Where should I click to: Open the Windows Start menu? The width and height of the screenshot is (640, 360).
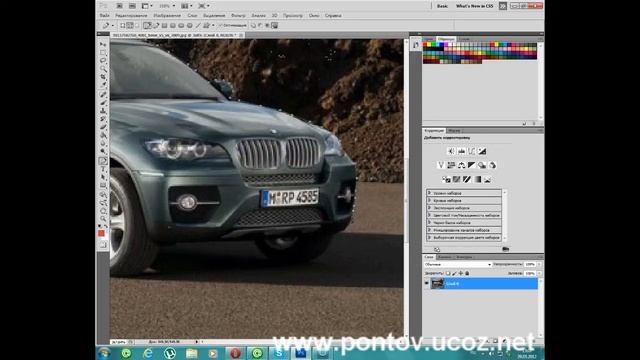pos(104,353)
